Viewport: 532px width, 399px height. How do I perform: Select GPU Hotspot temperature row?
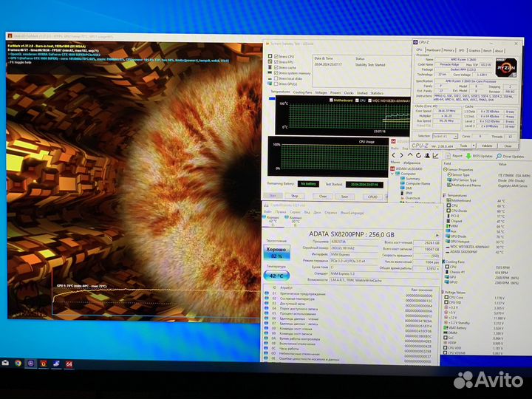(x=476, y=242)
